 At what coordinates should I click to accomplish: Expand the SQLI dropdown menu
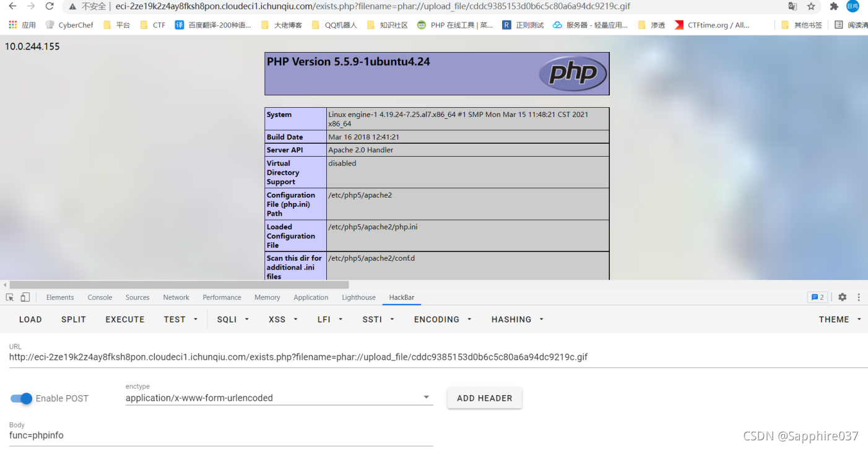coord(233,320)
